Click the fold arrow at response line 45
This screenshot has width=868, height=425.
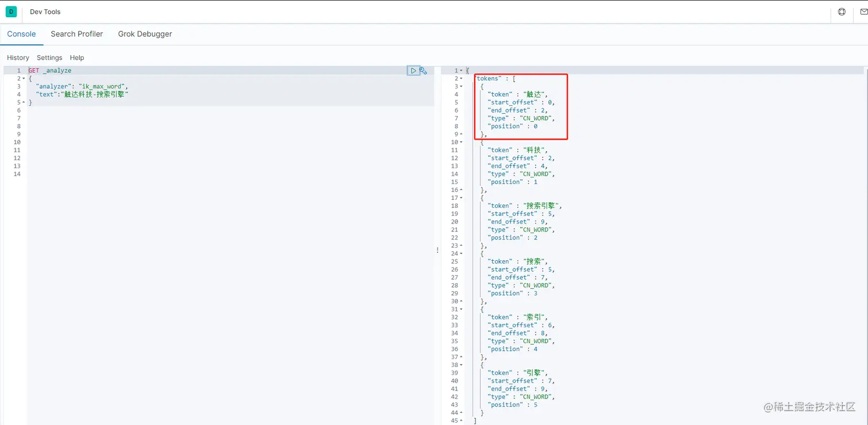pyautogui.click(x=461, y=421)
